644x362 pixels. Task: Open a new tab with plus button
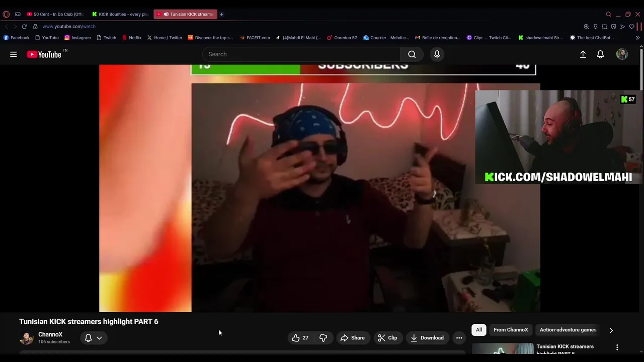tap(221, 14)
